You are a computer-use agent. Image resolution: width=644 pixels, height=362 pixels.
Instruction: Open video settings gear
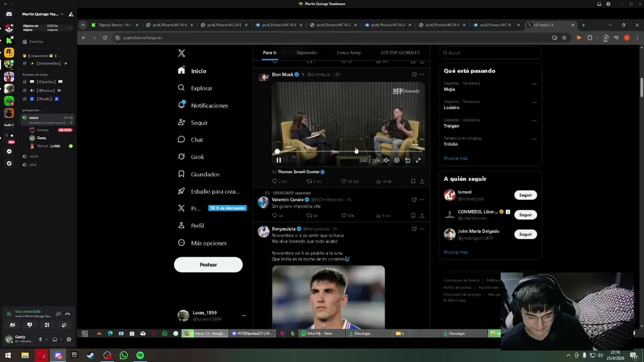(396, 160)
